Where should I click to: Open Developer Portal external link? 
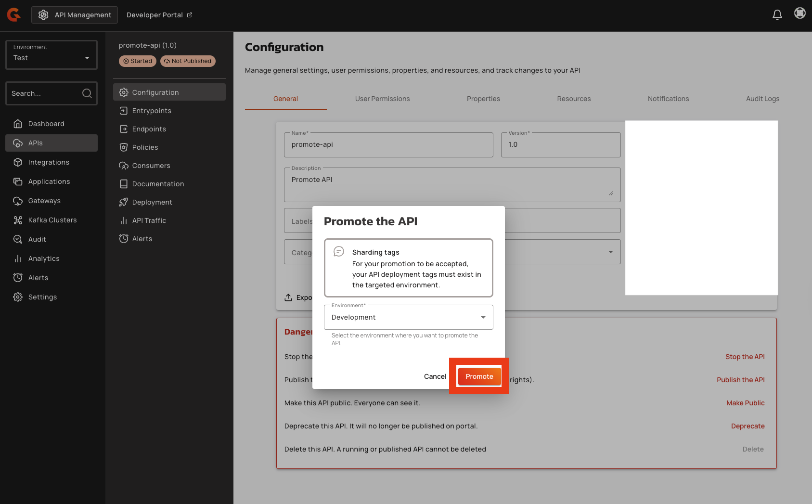pos(159,15)
